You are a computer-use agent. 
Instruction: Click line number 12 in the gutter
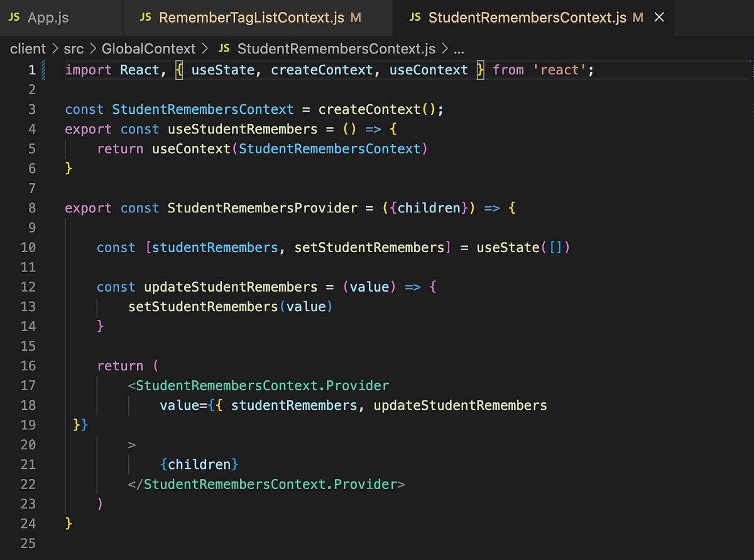(x=28, y=287)
